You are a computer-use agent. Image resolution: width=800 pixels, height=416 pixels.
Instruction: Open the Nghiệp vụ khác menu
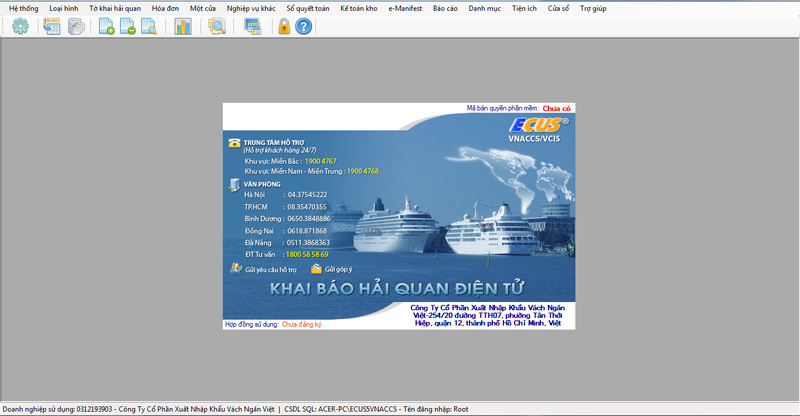click(x=251, y=8)
